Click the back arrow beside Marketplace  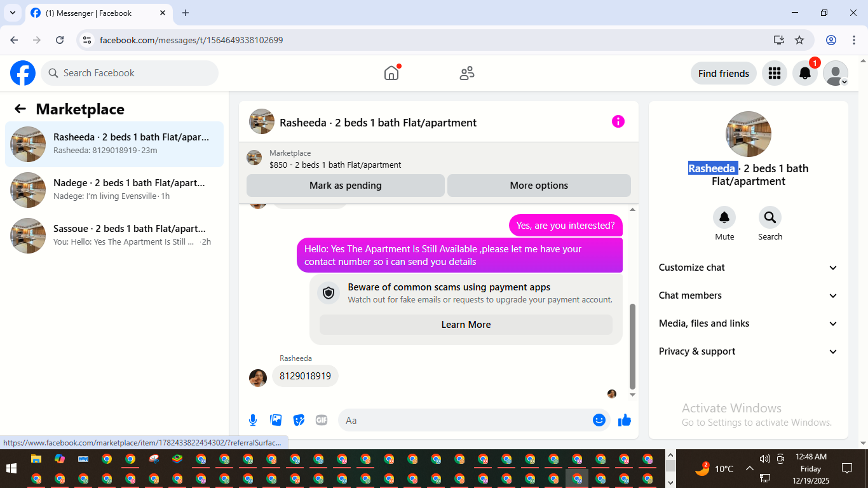[20, 109]
